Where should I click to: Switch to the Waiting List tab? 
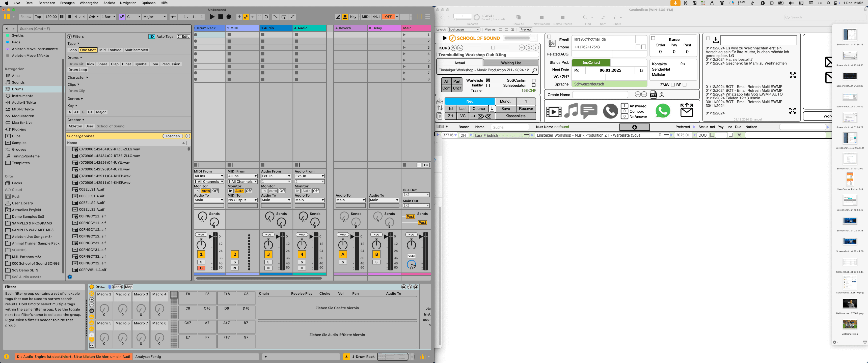[x=510, y=63]
